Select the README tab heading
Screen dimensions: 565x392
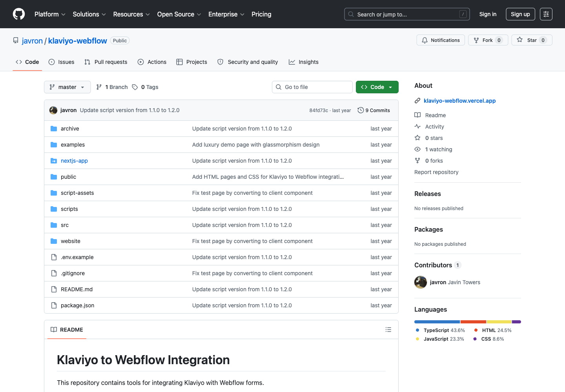[67, 330]
